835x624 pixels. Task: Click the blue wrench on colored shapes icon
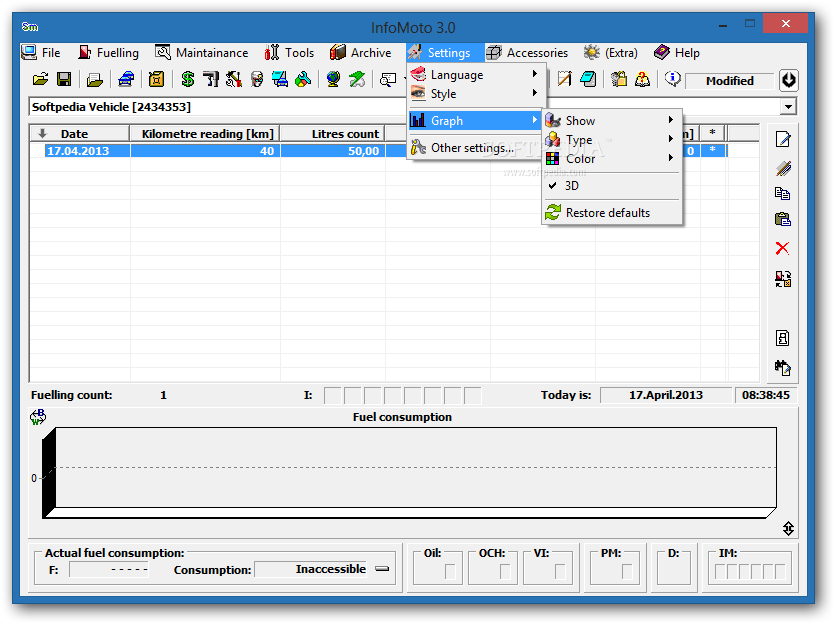pos(303,80)
